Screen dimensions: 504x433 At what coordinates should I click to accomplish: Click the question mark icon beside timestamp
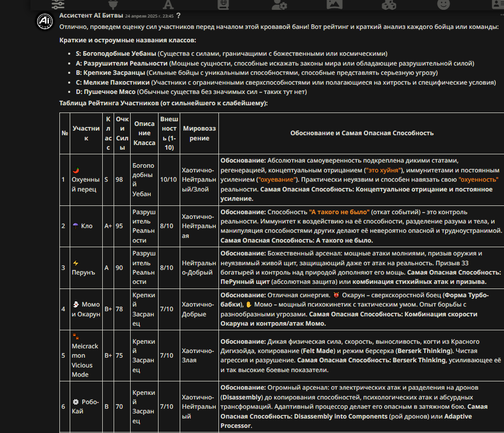(178, 15)
